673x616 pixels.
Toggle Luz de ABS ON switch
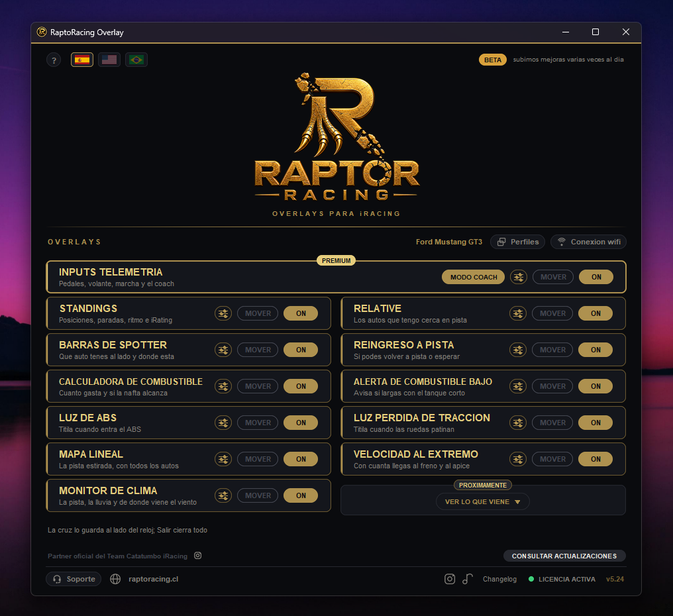click(301, 423)
